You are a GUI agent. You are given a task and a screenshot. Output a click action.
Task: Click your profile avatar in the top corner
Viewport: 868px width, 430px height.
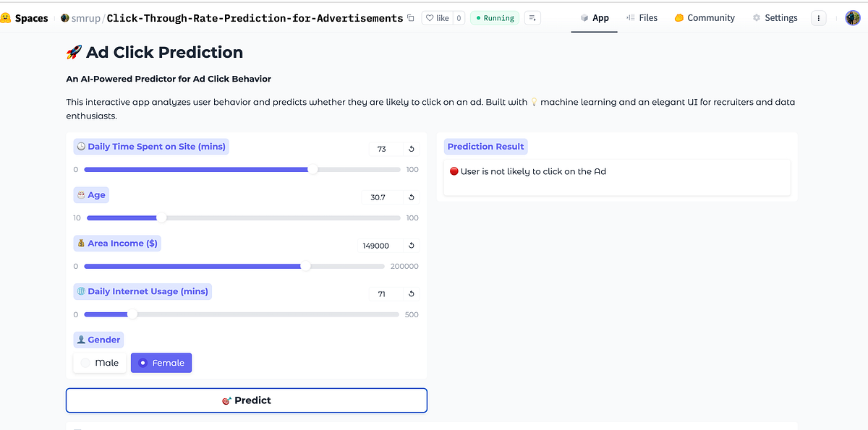point(852,17)
